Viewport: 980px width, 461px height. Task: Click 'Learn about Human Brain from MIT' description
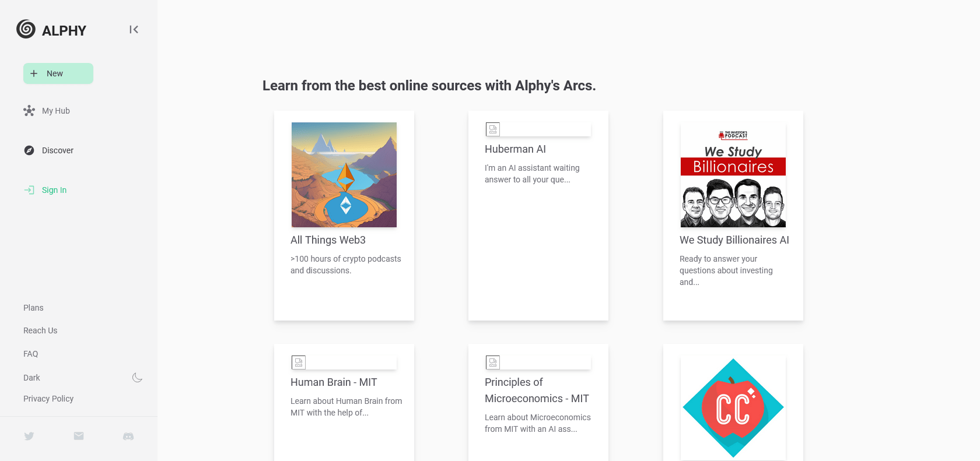346,407
